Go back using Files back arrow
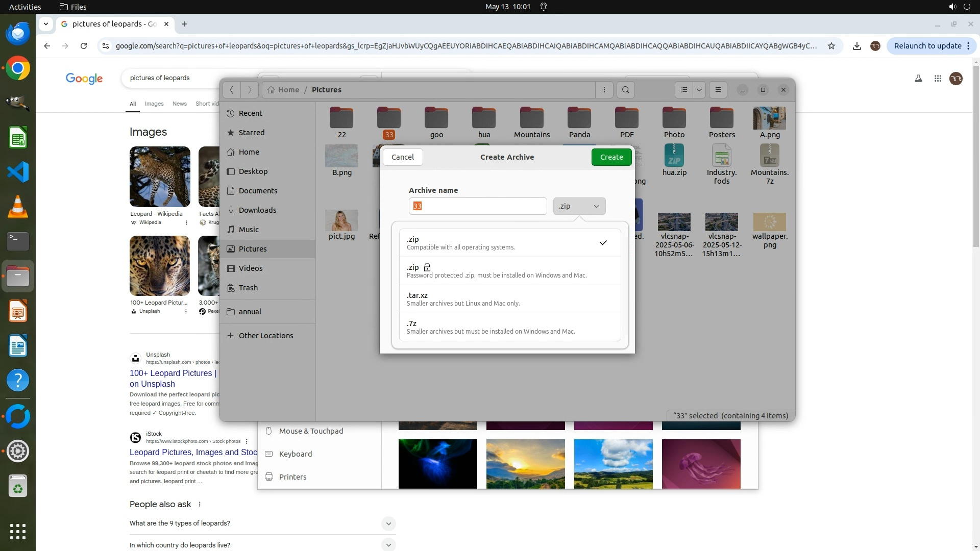The image size is (980, 551). [x=232, y=90]
